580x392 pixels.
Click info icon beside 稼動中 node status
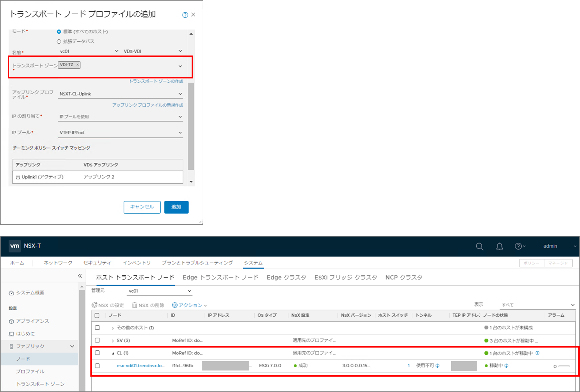tap(506, 366)
